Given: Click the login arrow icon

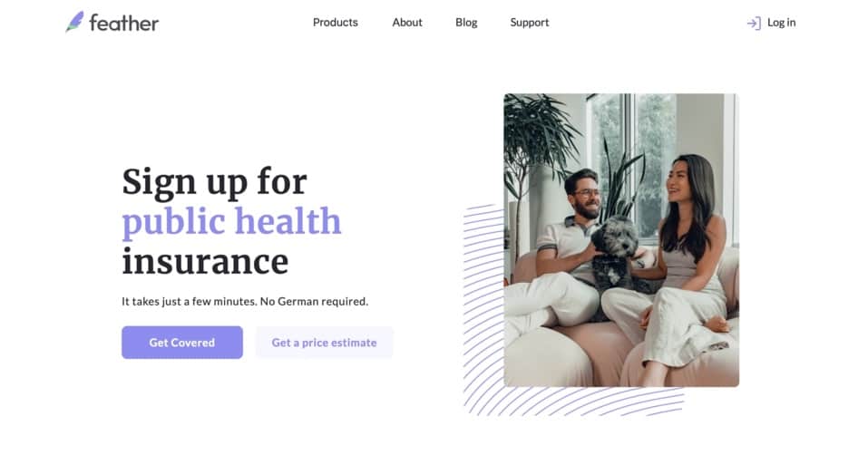Looking at the screenshot, I should (x=754, y=24).
